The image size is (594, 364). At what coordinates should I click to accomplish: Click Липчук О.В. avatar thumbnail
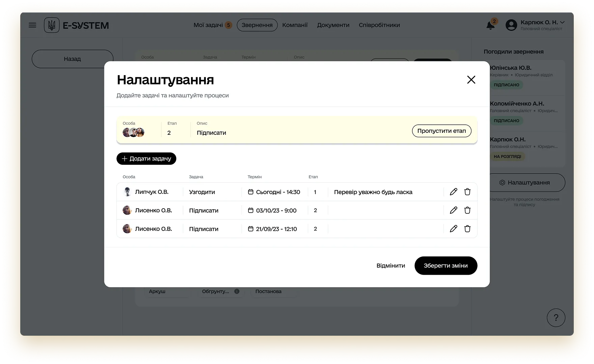(127, 192)
